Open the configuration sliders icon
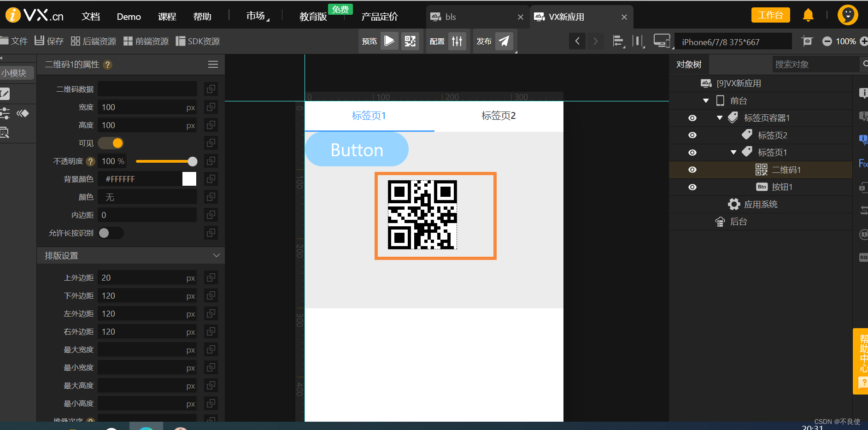This screenshot has width=868, height=430. click(457, 41)
